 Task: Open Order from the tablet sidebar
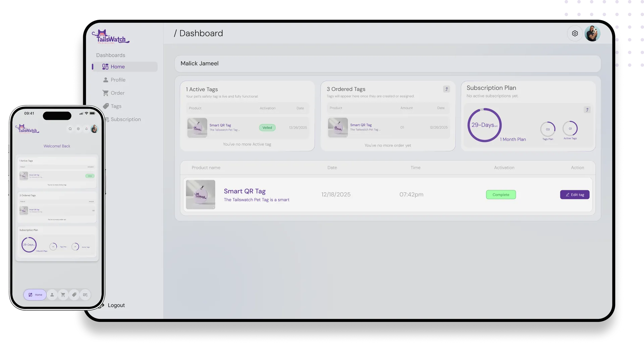pyautogui.click(x=113, y=93)
